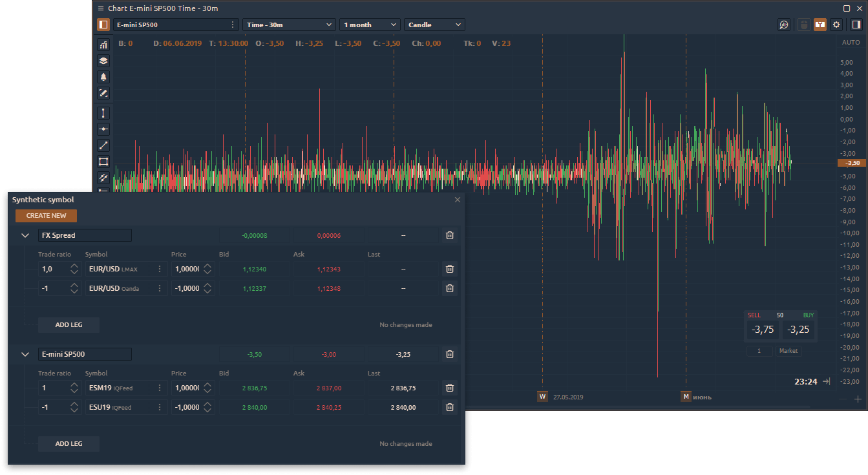Click the order quantity field showing 1
Image resolution: width=868 pixels, height=475 pixels.
click(x=759, y=351)
